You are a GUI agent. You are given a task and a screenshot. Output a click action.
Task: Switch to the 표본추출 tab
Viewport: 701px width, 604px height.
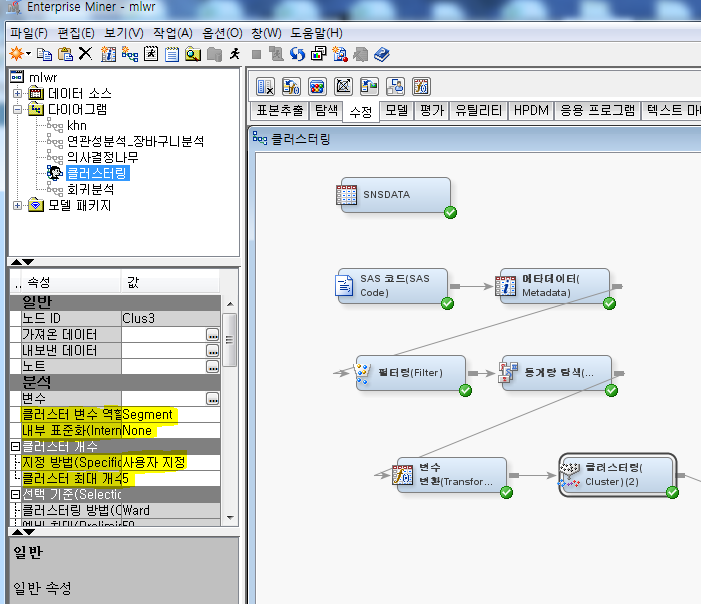[x=280, y=110]
